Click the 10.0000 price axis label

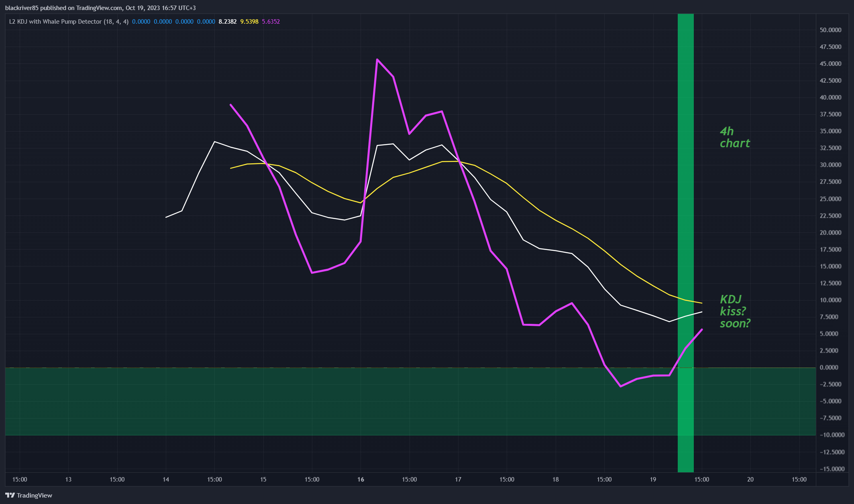point(830,300)
